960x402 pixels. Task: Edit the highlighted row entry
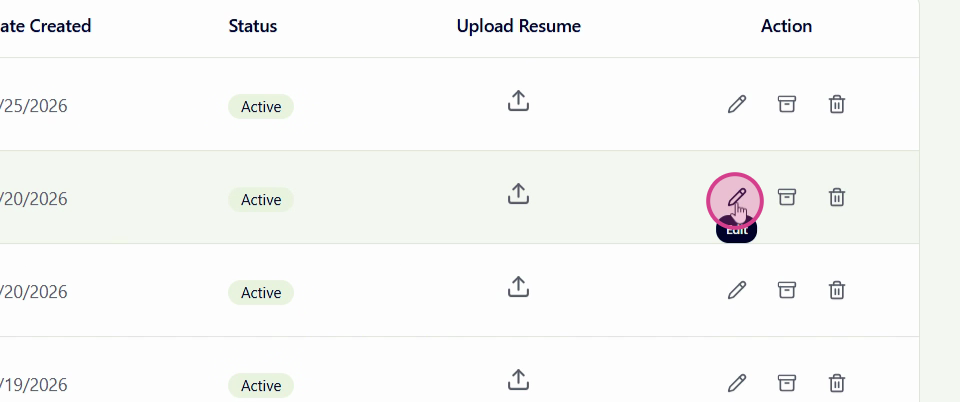(x=736, y=197)
